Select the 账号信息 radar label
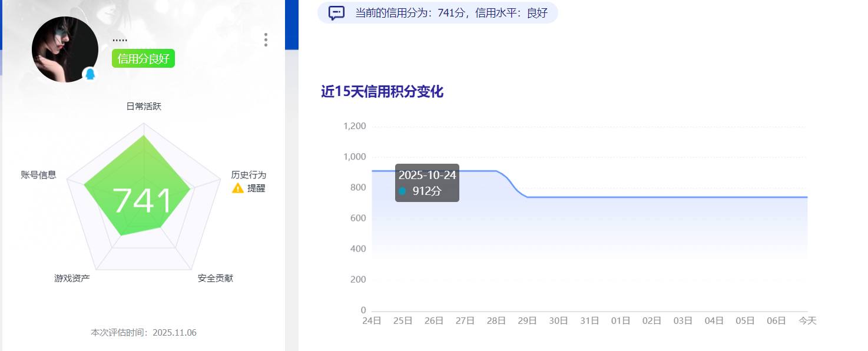868x351 pixels. pos(38,174)
